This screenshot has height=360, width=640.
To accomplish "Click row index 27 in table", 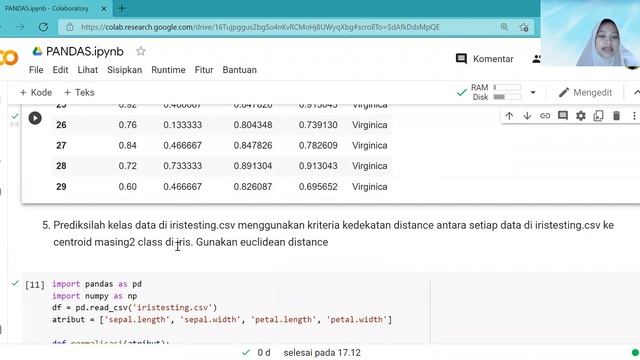I will coord(61,145).
